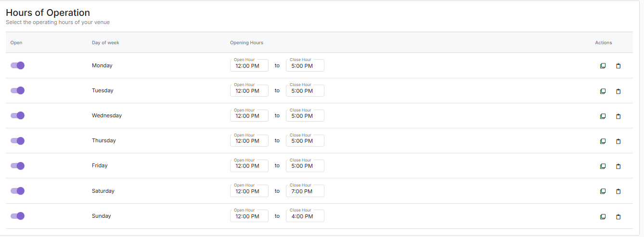Paste copied hours onto Tuesday

pyautogui.click(x=618, y=91)
